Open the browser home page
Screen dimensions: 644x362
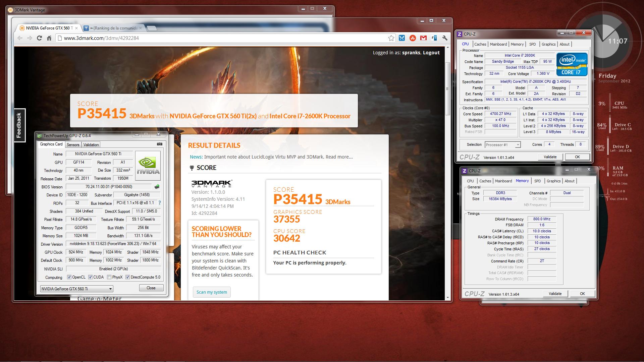point(49,38)
